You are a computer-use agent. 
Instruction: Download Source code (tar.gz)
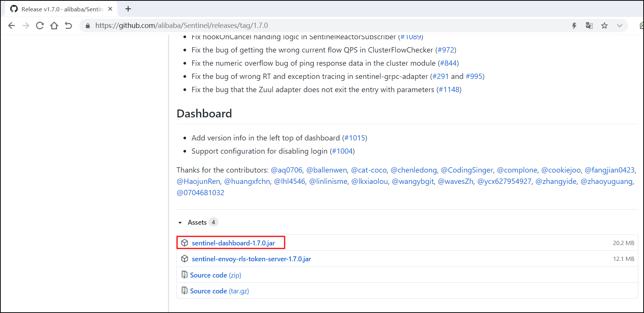(220, 291)
